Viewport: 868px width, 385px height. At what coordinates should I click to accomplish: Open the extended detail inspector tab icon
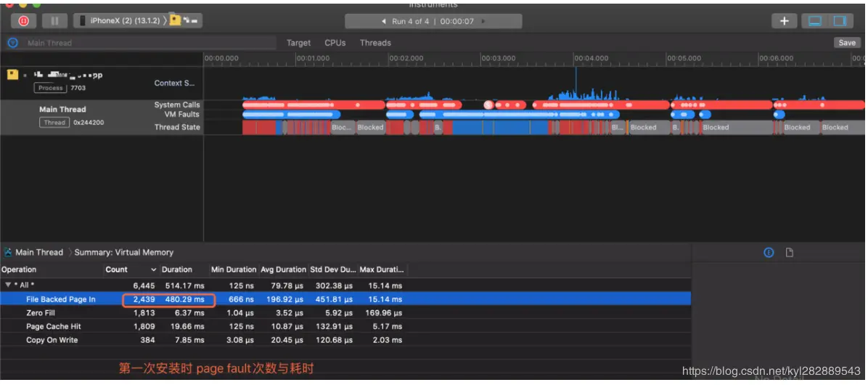[x=769, y=253]
